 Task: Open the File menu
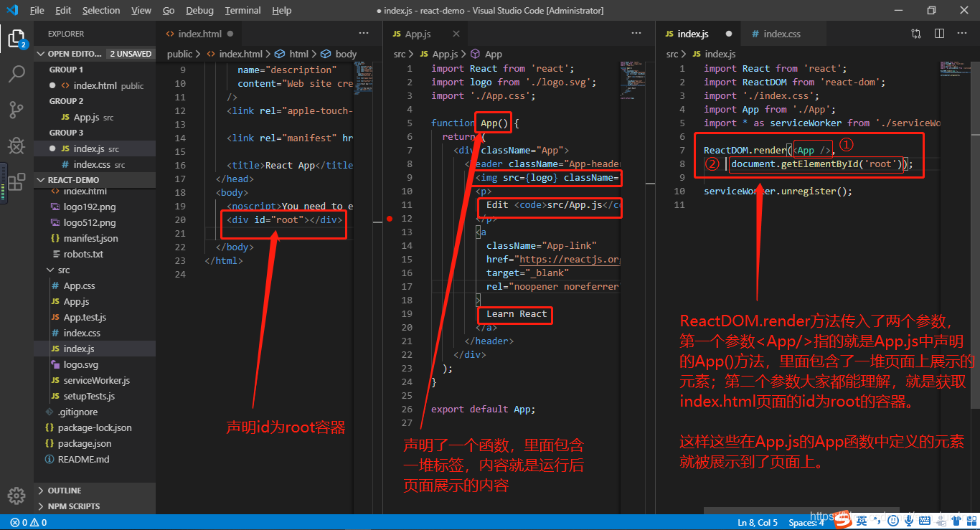tap(37, 11)
